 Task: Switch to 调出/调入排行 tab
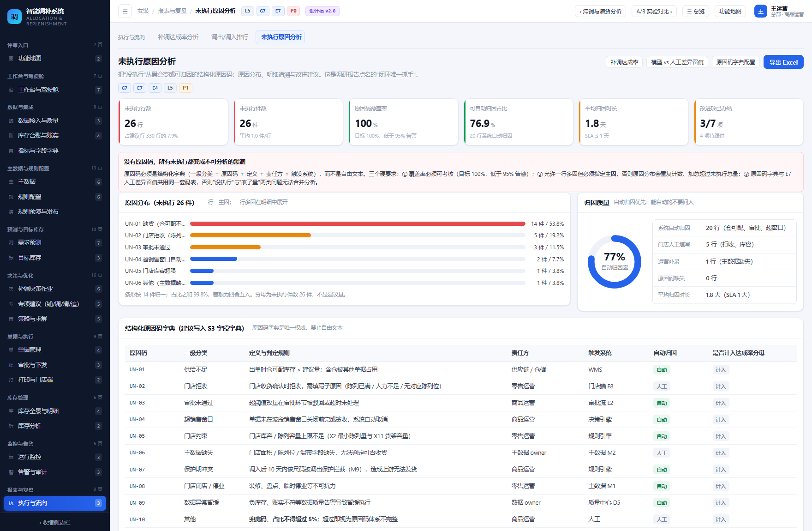click(230, 37)
